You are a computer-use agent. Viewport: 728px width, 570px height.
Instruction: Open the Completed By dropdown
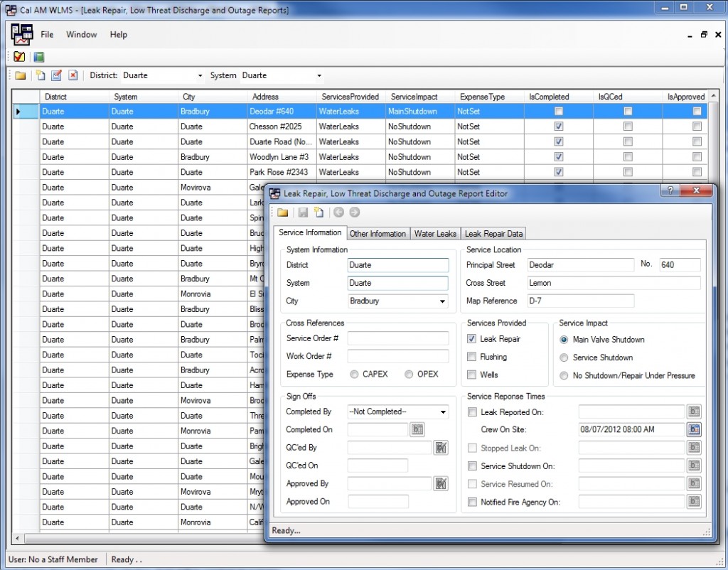(x=443, y=412)
